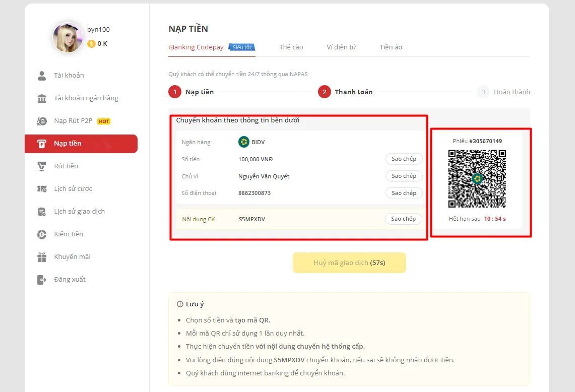
Task: Click the Nạp Rút P2P coin icon
Action: 41,121
